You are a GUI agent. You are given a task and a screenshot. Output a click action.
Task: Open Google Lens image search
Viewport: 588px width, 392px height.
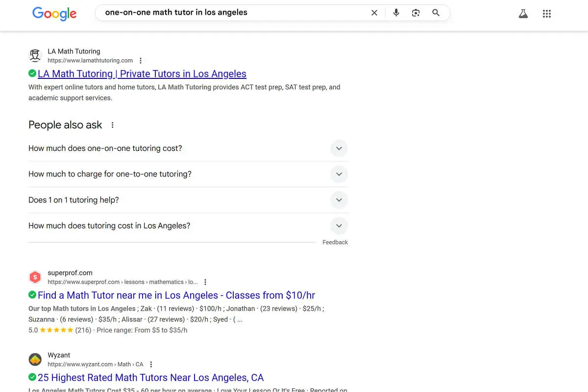click(x=416, y=13)
